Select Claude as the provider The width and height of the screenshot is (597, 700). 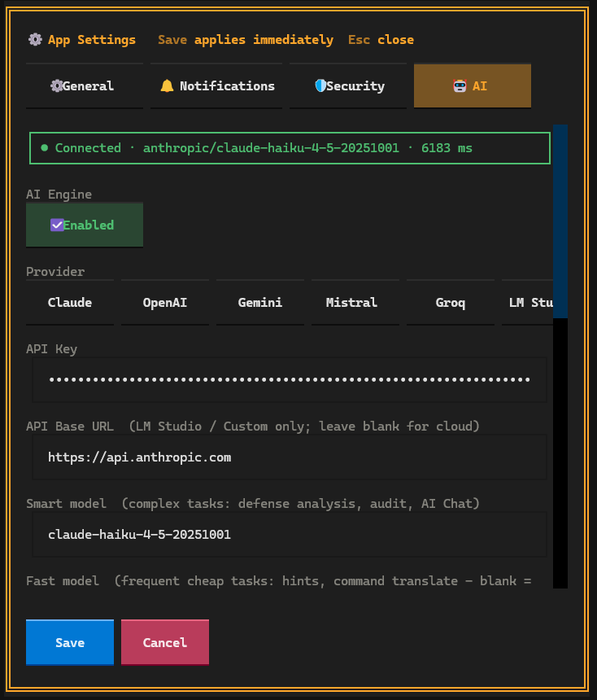click(69, 302)
